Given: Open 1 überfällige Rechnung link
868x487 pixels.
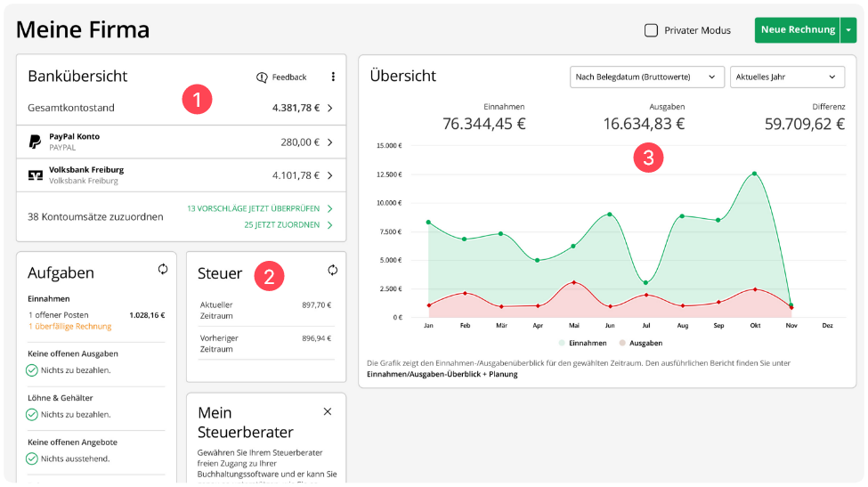Looking at the screenshot, I should 69,327.
